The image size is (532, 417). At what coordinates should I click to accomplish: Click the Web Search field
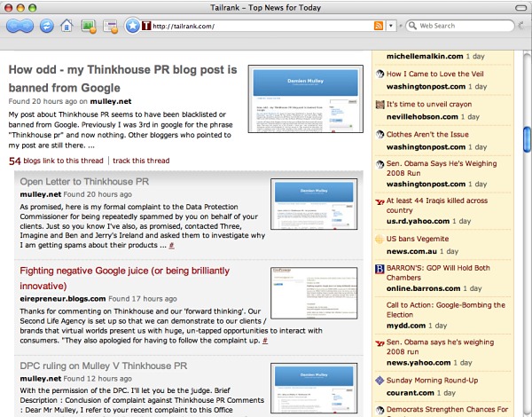pyautogui.click(x=459, y=26)
